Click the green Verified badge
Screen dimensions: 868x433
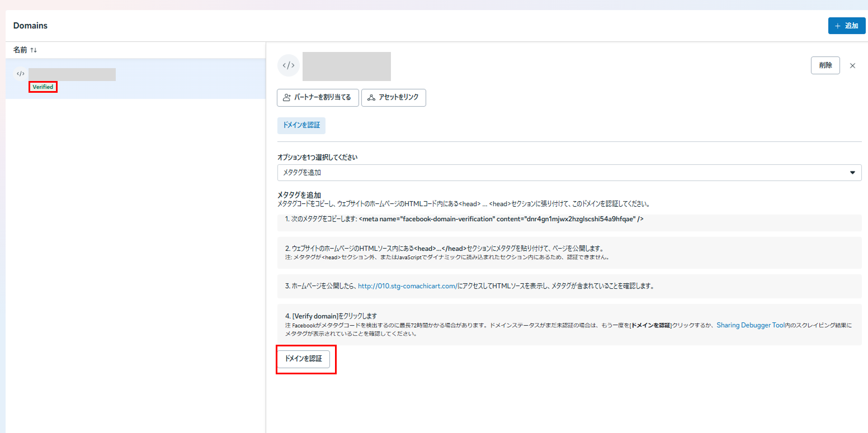(43, 87)
